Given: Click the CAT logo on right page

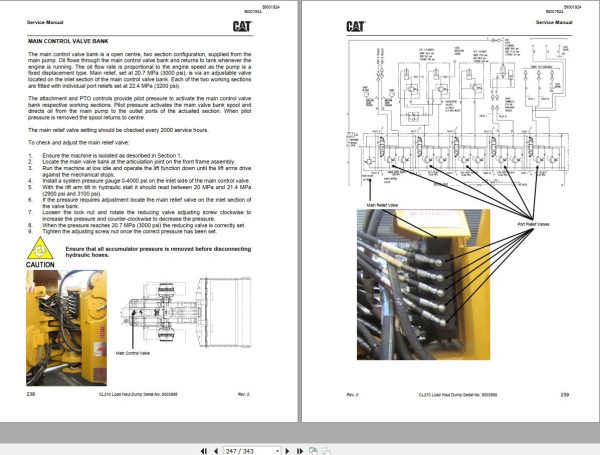Looking at the screenshot, I should tap(356, 26).
